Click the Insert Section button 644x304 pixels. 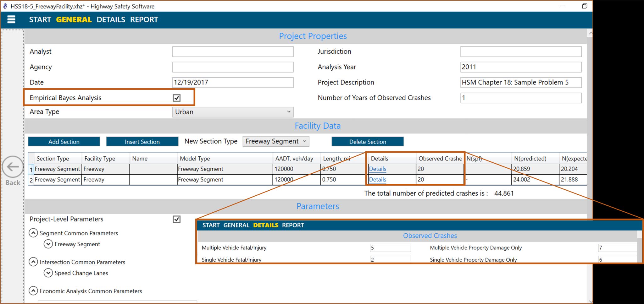(142, 142)
